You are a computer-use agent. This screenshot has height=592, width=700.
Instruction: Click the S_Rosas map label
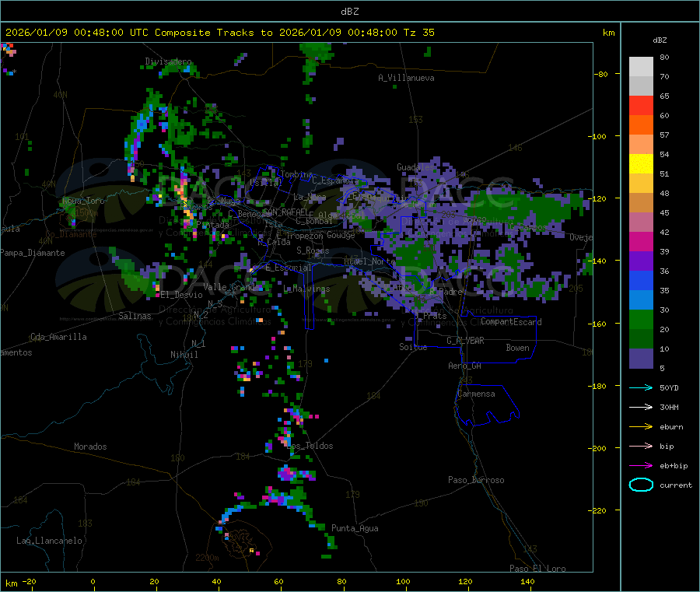pos(313,250)
